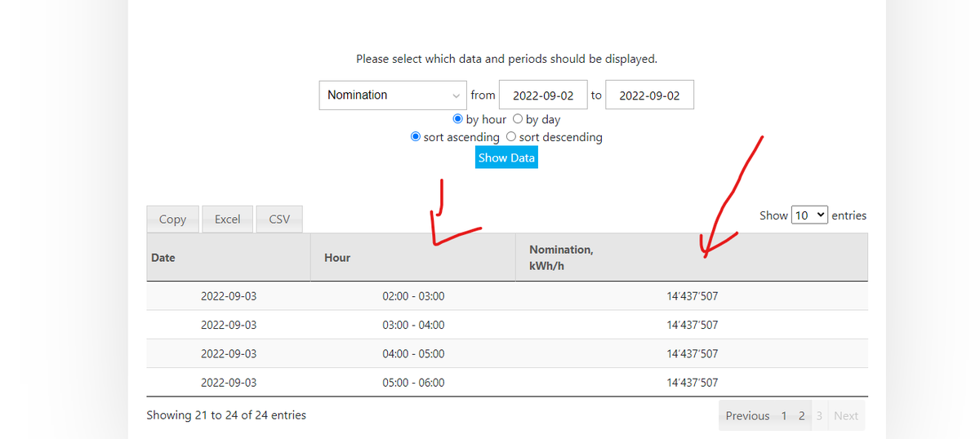Screen dimensions: 980x439
Task: Choose sort descending radio button
Action: [x=511, y=137]
